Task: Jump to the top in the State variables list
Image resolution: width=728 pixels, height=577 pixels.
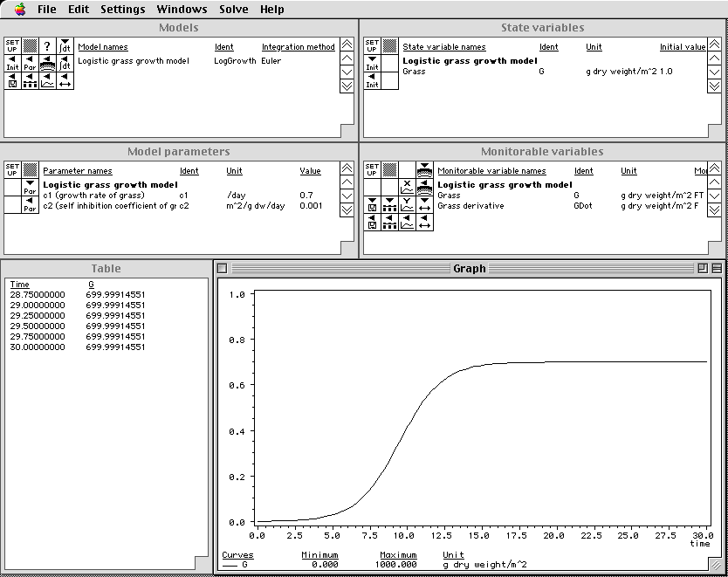Action: pyautogui.click(x=715, y=45)
